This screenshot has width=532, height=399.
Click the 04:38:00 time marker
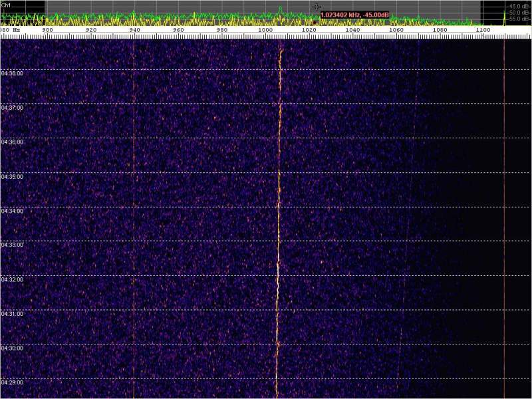(x=12, y=73)
